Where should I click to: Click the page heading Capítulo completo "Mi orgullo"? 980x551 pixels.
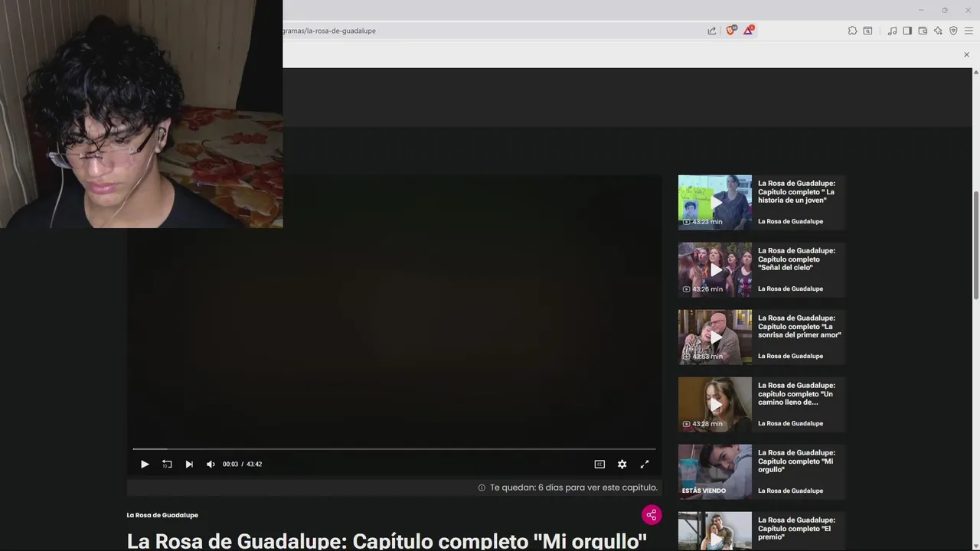(387, 541)
